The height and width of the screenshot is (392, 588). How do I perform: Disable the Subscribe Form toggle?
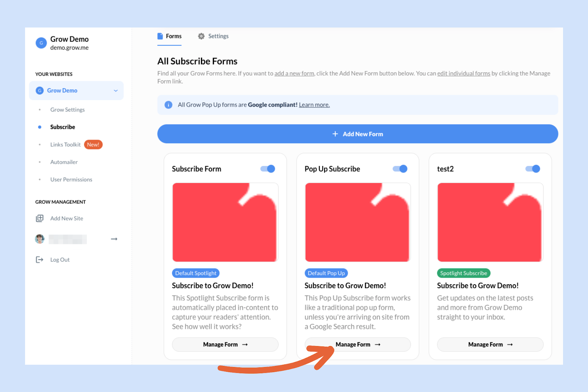coord(268,169)
